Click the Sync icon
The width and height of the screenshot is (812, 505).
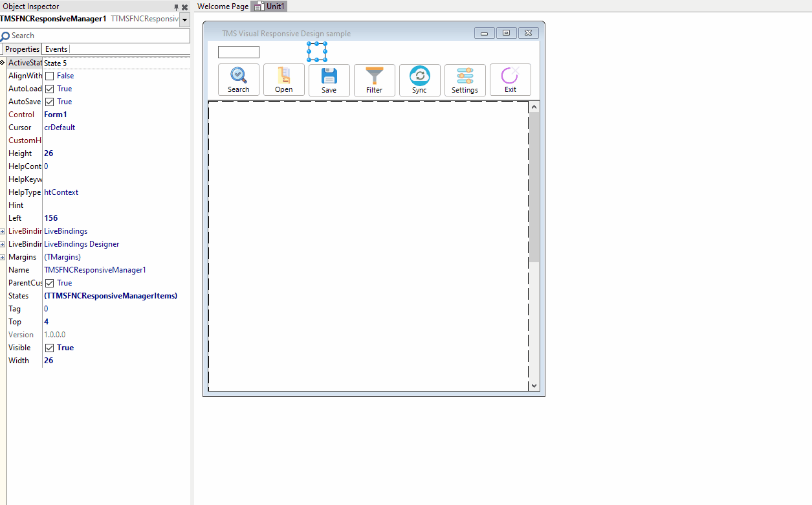[419, 75]
